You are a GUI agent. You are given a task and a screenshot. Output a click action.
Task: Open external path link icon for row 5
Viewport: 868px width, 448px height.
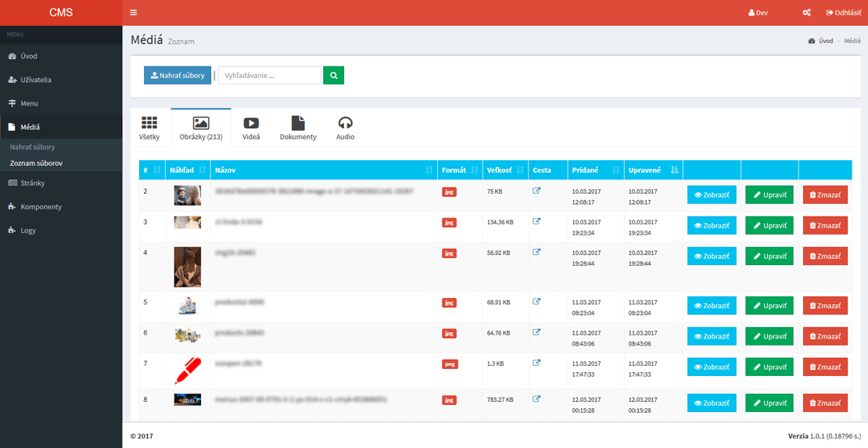536,301
